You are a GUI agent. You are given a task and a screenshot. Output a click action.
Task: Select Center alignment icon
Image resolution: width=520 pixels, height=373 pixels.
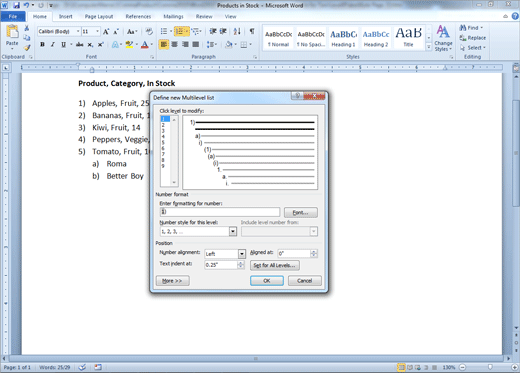pyautogui.click(x=174, y=44)
